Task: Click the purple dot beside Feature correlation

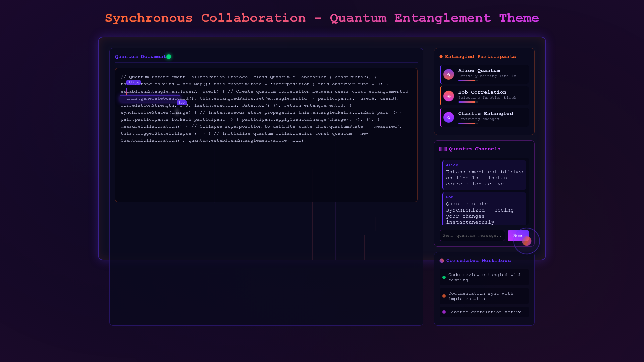Action: tap(444, 312)
